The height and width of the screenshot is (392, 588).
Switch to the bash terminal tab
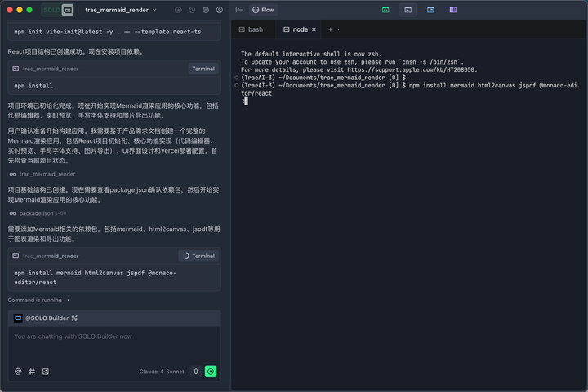[251, 29]
